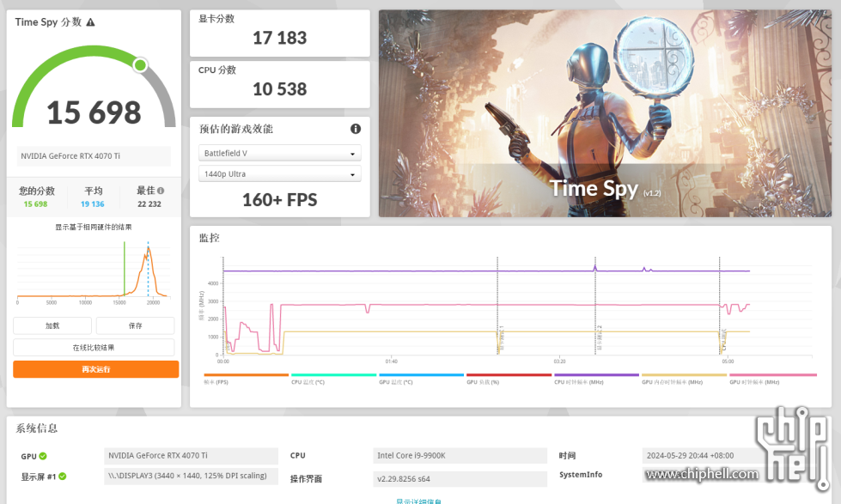This screenshot has height=504, width=841.
Task: Toggle the teal CPU 温度 legend bar
Action: 333,375
